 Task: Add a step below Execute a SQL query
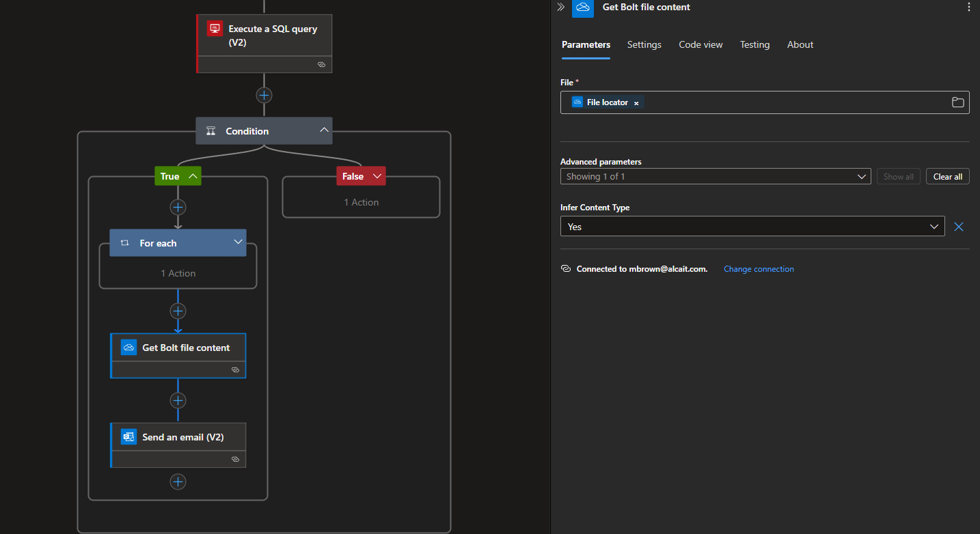coord(264,95)
